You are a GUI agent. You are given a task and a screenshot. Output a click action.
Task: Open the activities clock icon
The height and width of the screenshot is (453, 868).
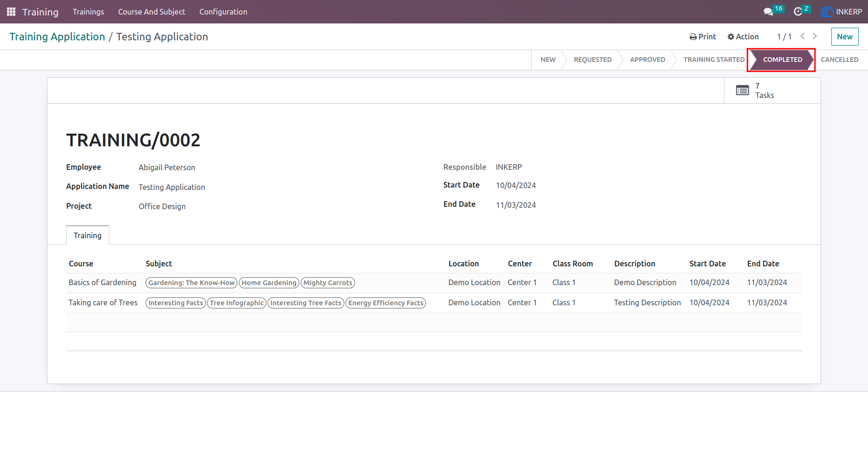798,12
